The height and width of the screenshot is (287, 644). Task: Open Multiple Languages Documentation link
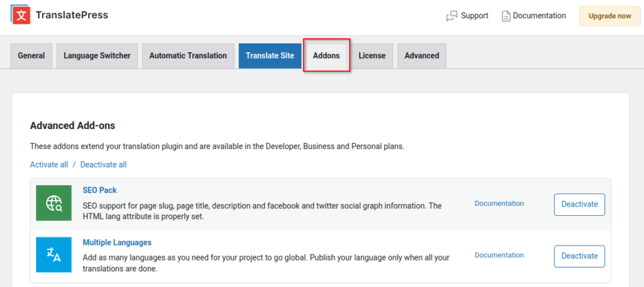pos(499,255)
